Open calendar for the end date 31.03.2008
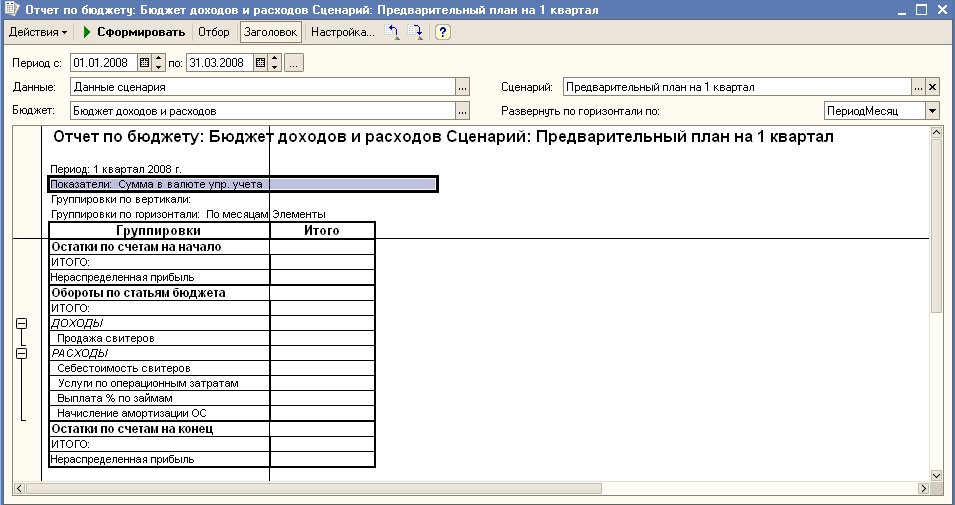The height and width of the screenshot is (505, 955). coord(260,63)
